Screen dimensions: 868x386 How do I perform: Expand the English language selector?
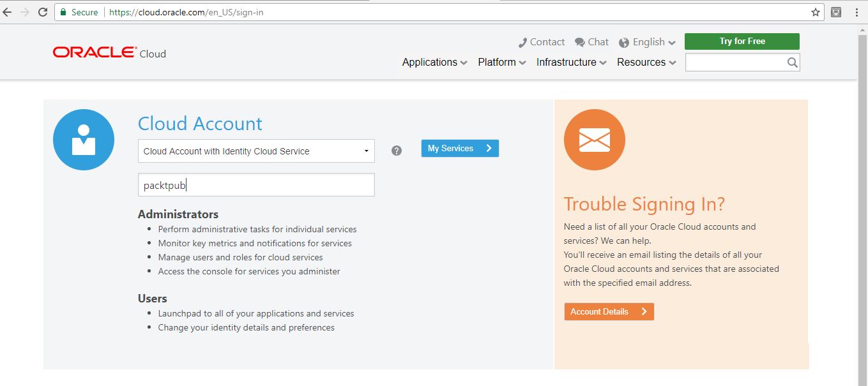tap(648, 42)
